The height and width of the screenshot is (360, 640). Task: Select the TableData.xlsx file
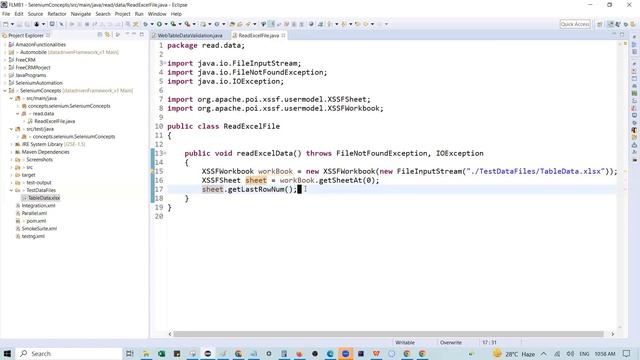tap(44, 198)
